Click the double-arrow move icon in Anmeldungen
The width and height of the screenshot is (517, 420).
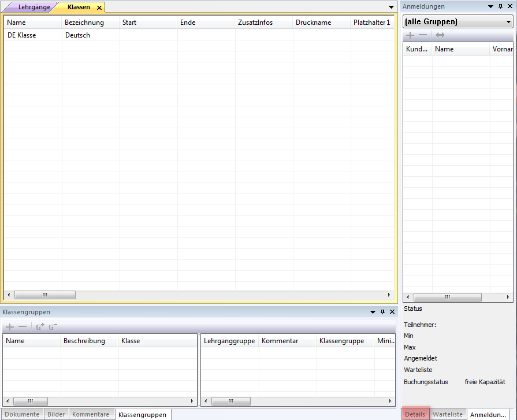pos(440,35)
